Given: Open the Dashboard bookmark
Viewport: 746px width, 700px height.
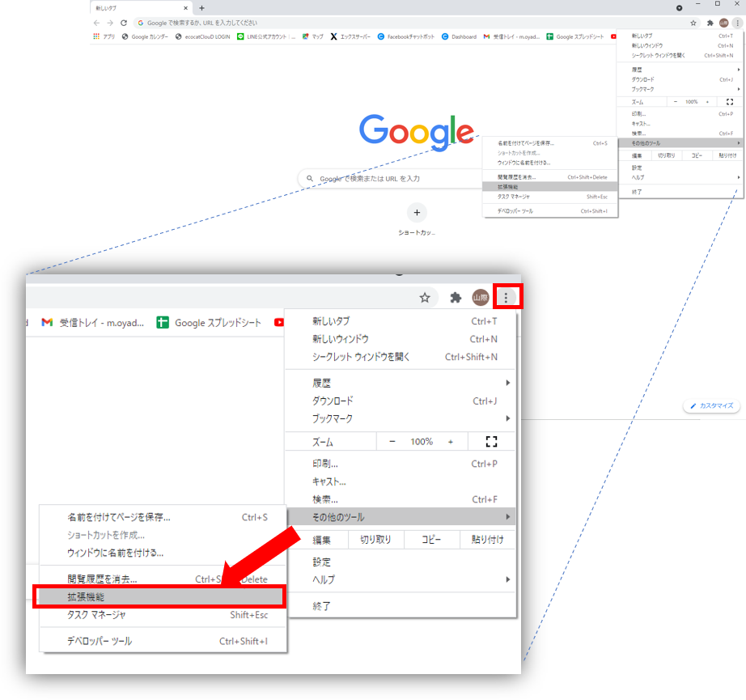Looking at the screenshot, I should click(x=459, y=36).
